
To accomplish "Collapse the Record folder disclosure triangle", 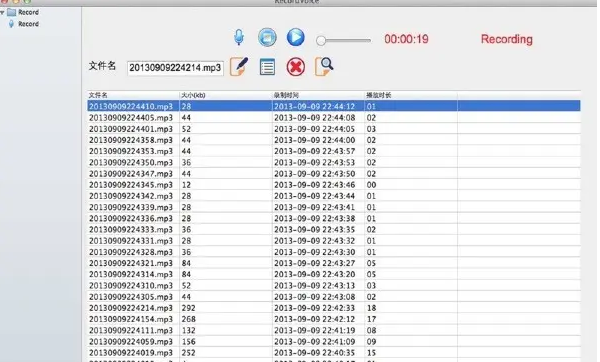I will (x=2, y=12).
